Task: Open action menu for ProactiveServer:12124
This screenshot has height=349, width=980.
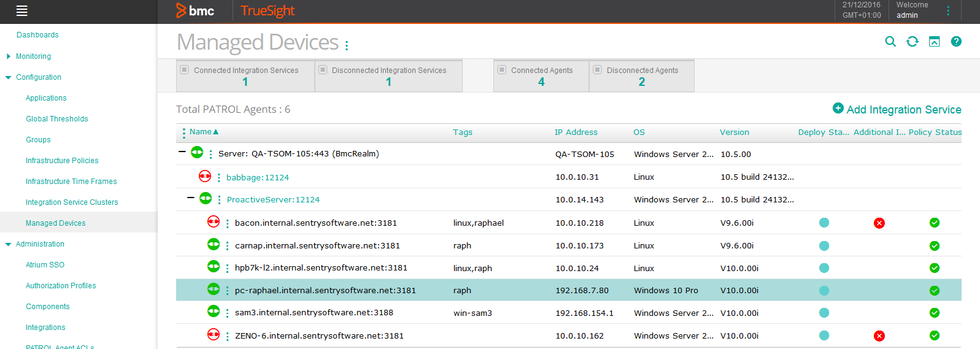Action: (219, 200)
